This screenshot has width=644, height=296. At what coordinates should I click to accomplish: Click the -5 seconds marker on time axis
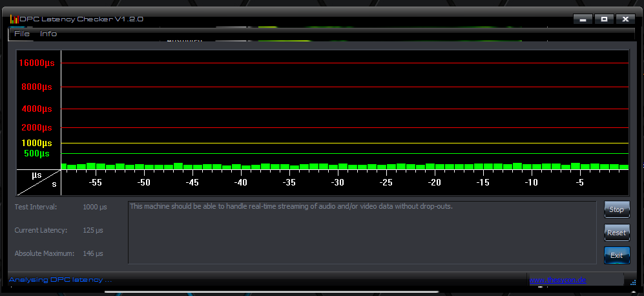click(x=579, y=183)
